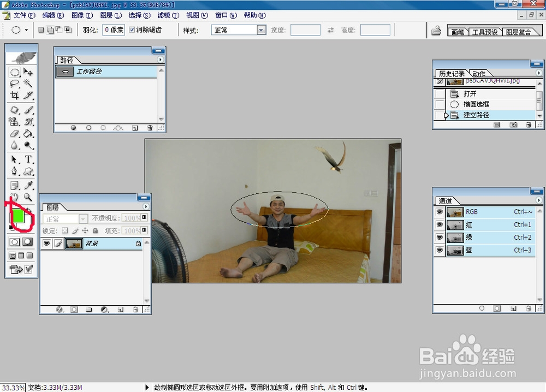The image size is (546, 392).
Task: Load path as selection in Paths panel
Action: [x=103, y=128]
